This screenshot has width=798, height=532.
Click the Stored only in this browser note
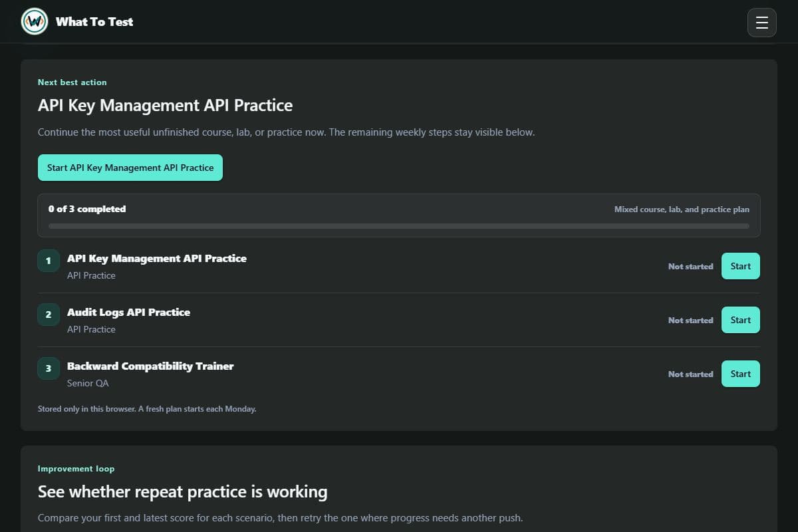pyautogui.click(x=147, y=409)
